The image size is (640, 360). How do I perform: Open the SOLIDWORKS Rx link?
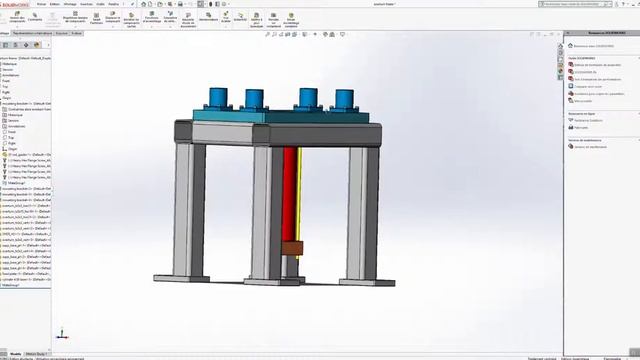click(585, 72)
